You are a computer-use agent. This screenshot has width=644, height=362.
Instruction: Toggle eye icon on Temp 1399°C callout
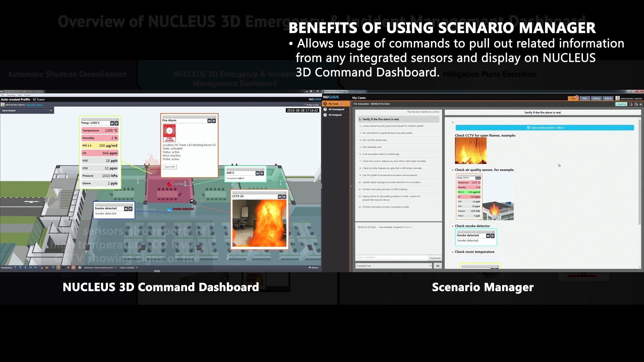pyautogui.click(x=112, y=123)
